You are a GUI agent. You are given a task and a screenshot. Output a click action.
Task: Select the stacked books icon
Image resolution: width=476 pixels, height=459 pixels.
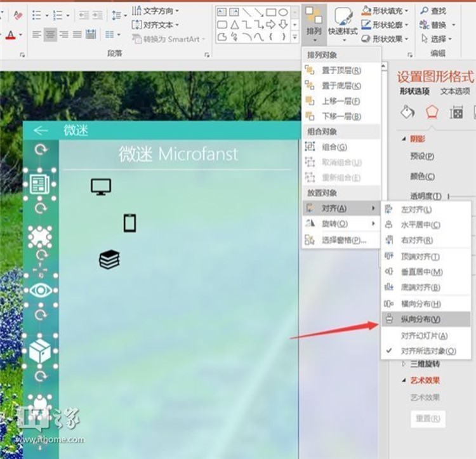(x=109, y=259)
